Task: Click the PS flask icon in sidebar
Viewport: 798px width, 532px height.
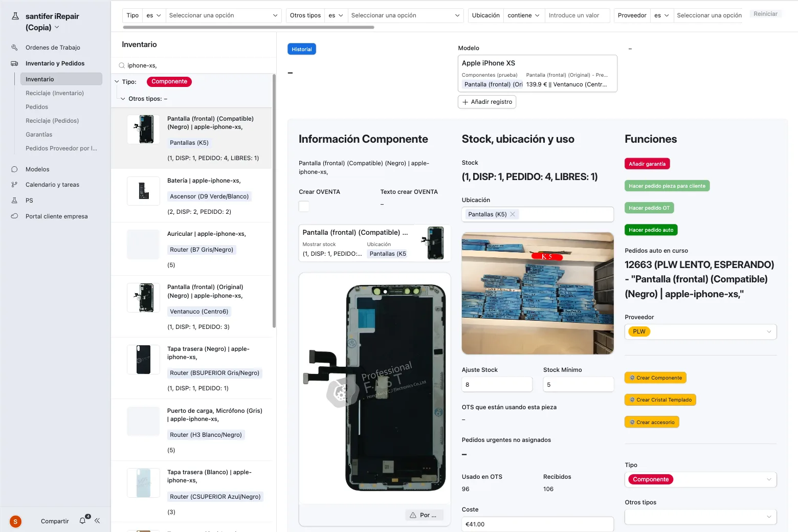Action: coord(14,201)
